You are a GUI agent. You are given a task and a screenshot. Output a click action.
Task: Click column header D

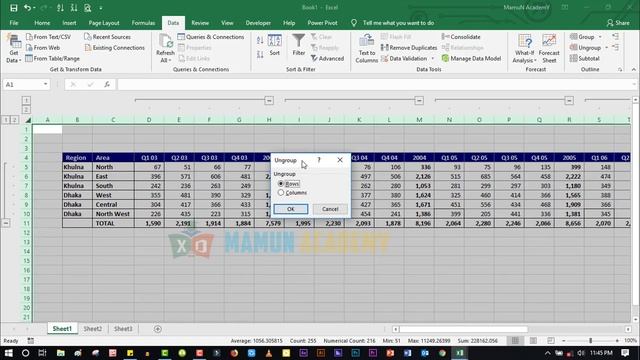click(x=149, y=120)
